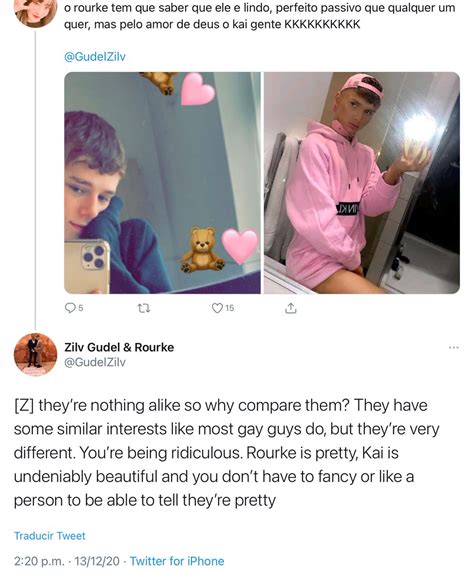Click the @GudelZilv handle below the name
The width and height of the screenshot is (474, 579).
[95, 363]
